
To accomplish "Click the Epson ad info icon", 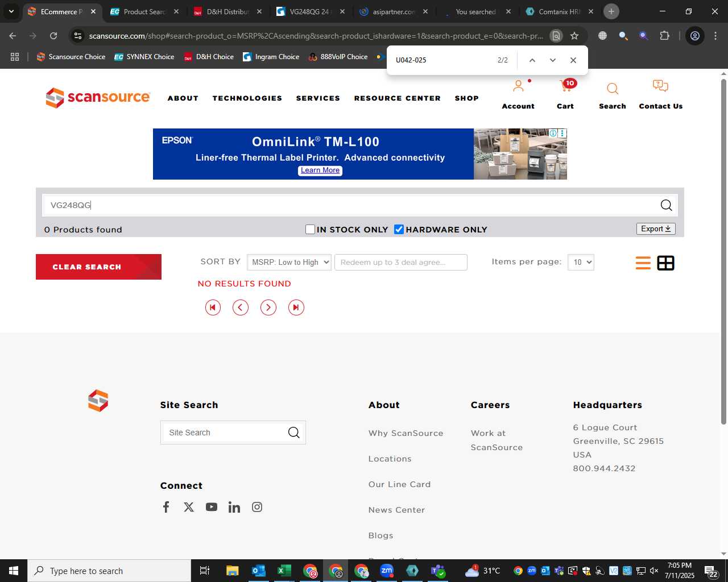I will coord(553,133).
